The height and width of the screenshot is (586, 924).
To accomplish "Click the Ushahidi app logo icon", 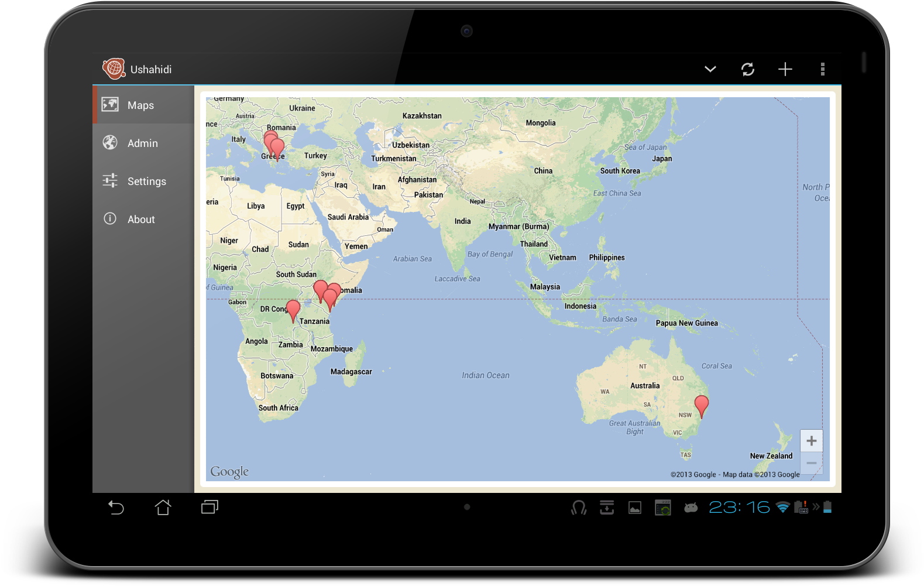I will click(x=114, y=68).
